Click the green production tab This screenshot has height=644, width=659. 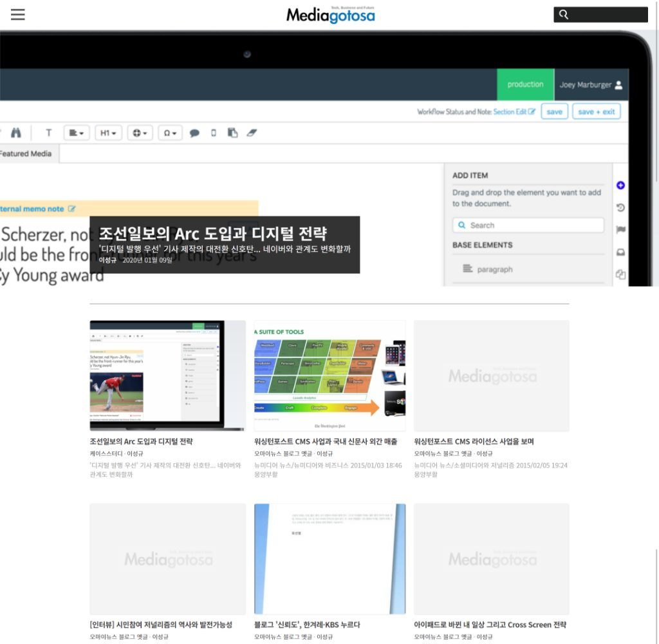[525, 84]
